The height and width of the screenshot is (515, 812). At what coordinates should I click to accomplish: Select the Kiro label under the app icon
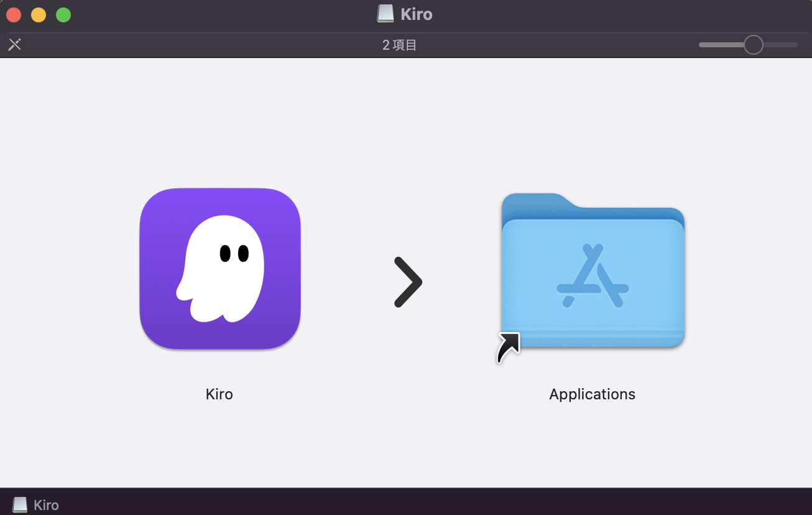219,394
